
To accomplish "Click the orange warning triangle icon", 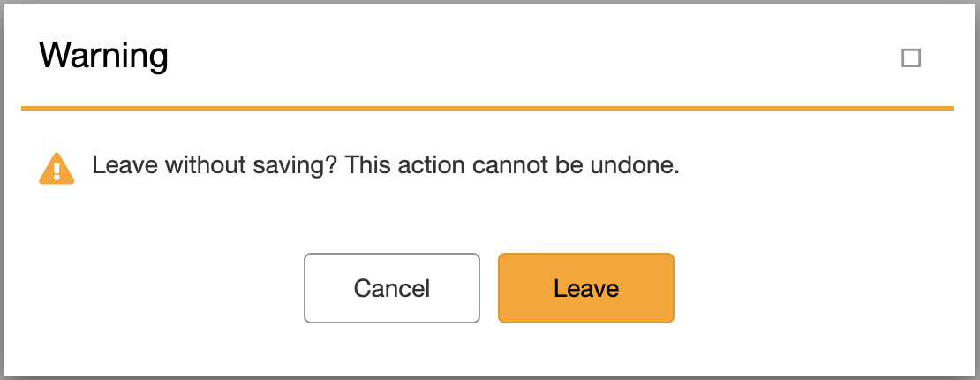I will [57, 167].
